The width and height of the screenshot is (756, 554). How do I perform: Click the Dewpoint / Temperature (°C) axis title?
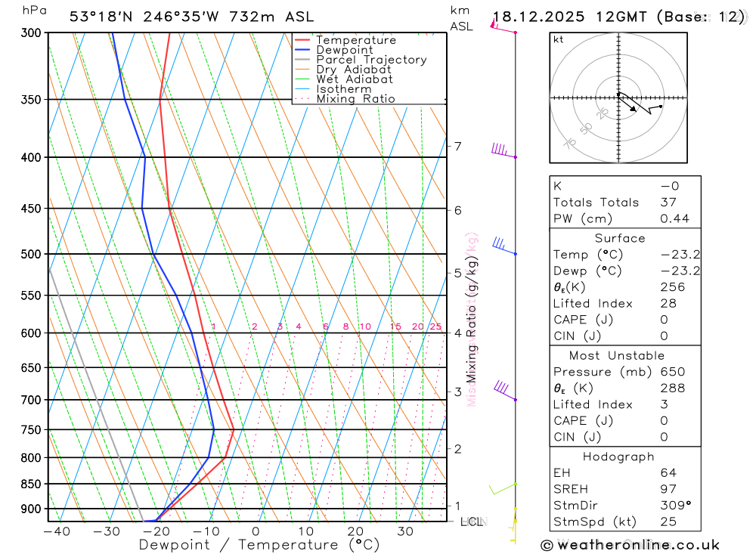coord(259,545)
